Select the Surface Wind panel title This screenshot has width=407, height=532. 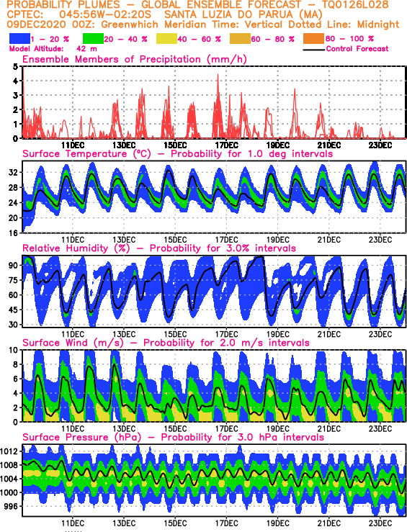pyautogui.click(x=166, y=343)
